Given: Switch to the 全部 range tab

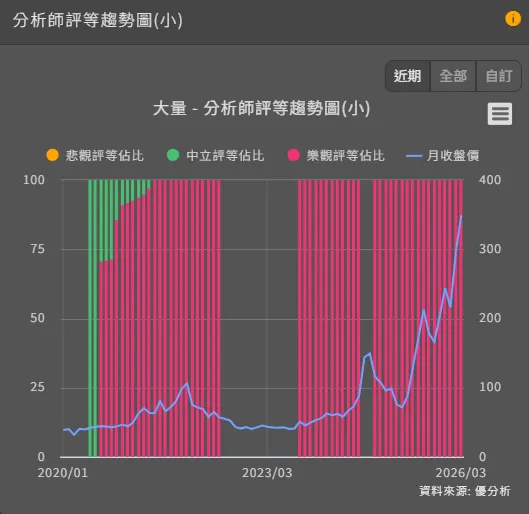Looking at the screenshot, I should [x=453, y=76].
